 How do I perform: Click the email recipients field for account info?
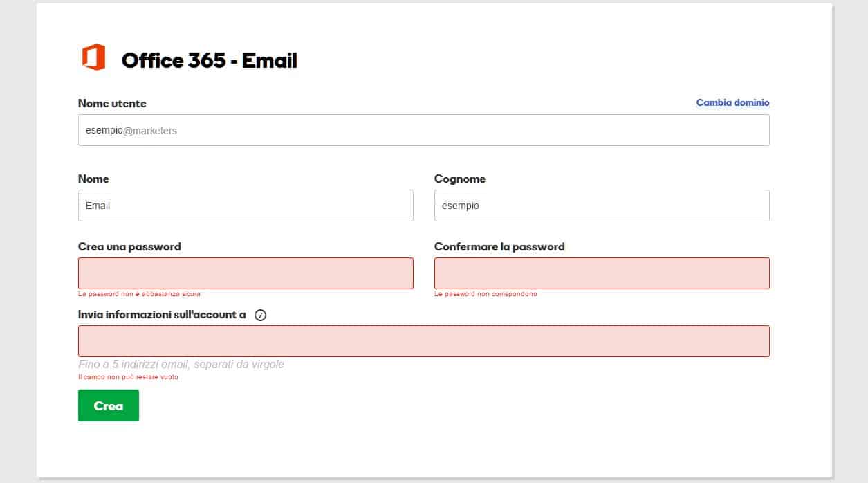[423, 340]
